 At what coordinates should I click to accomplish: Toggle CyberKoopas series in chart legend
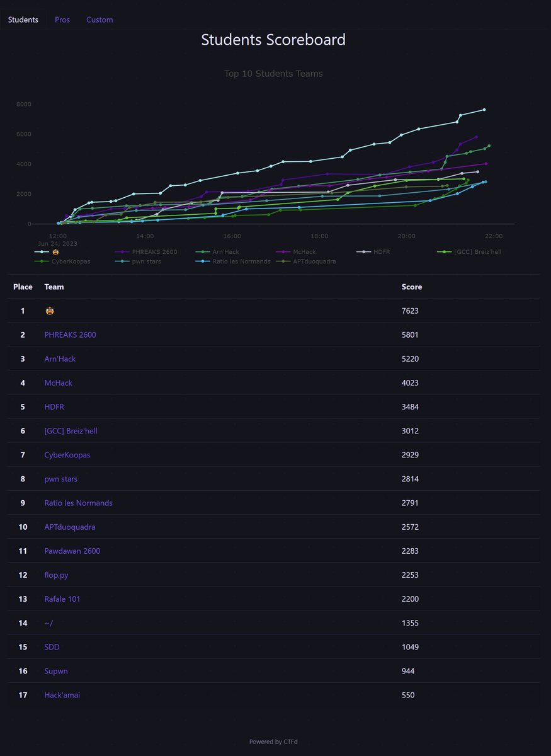pos(61,261)
